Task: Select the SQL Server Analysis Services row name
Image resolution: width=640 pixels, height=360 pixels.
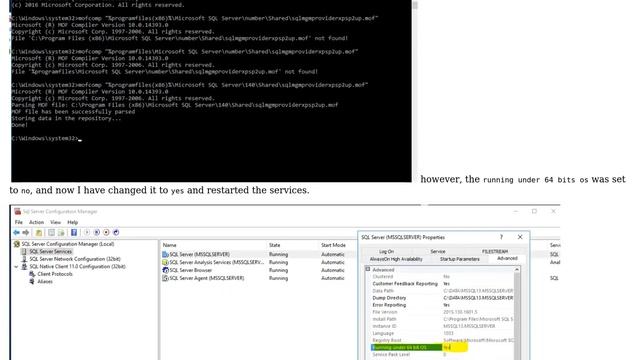Action: (x=217, y=262)
